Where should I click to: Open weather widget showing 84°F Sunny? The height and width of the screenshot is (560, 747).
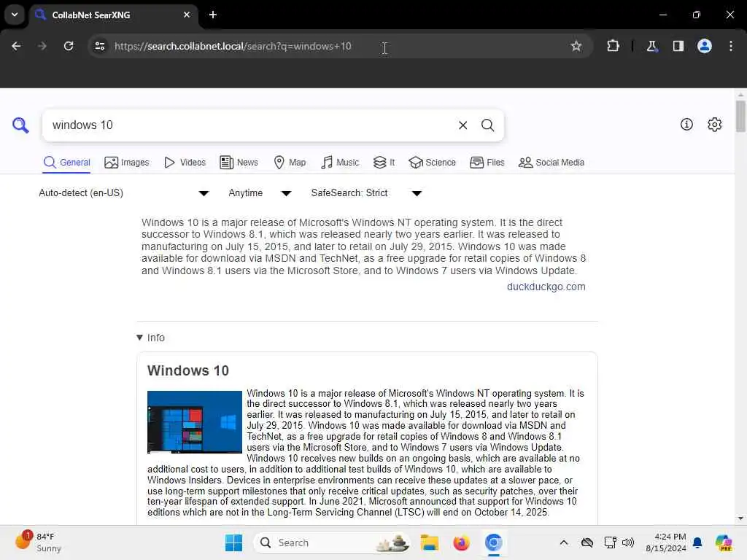click(x=39, y=542)
